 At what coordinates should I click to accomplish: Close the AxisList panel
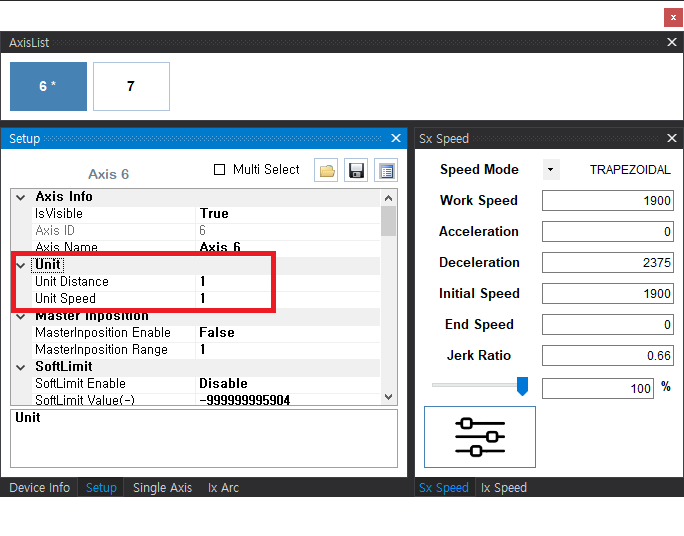point(672,43)
